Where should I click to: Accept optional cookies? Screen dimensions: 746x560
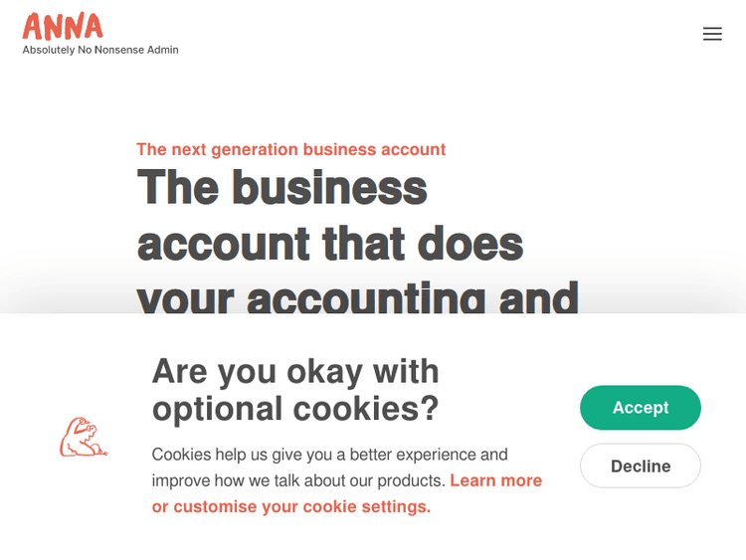640,408
